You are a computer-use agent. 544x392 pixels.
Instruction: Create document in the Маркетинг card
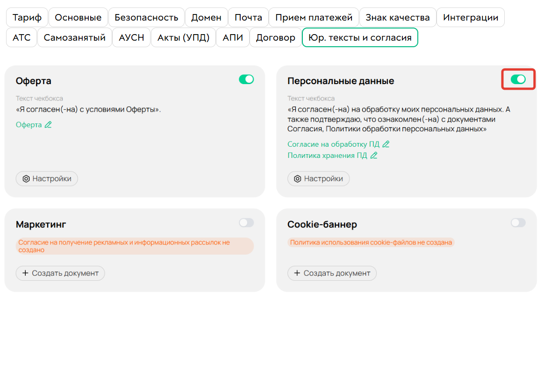60,273
